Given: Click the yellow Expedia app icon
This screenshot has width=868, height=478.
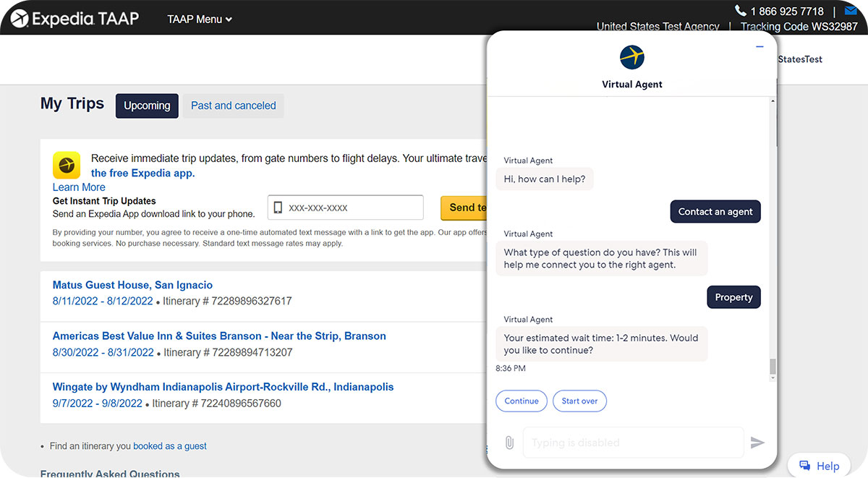Looking at the screenshot, I should click(67, 166).
